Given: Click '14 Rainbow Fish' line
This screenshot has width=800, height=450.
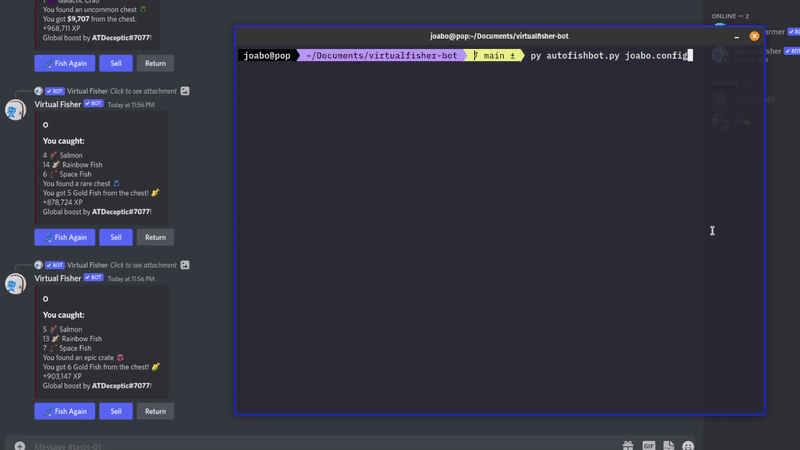Looking at the screenshot, I should point(72,165).
